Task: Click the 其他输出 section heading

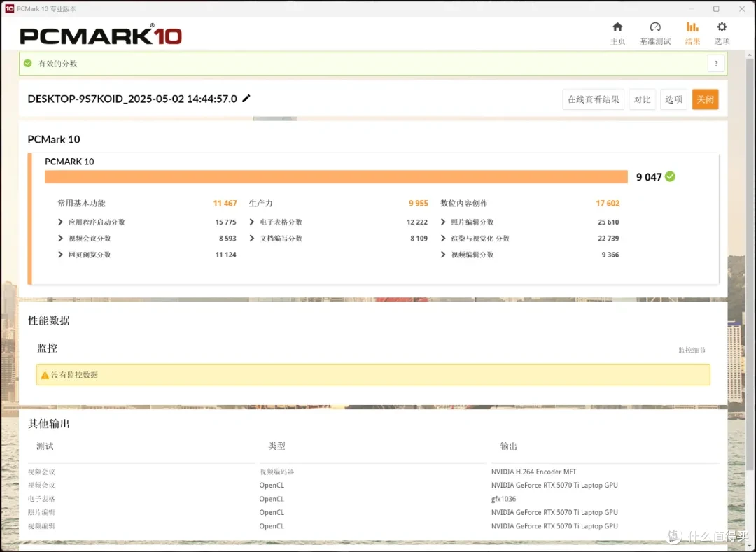Action: (x=49, y=424)
